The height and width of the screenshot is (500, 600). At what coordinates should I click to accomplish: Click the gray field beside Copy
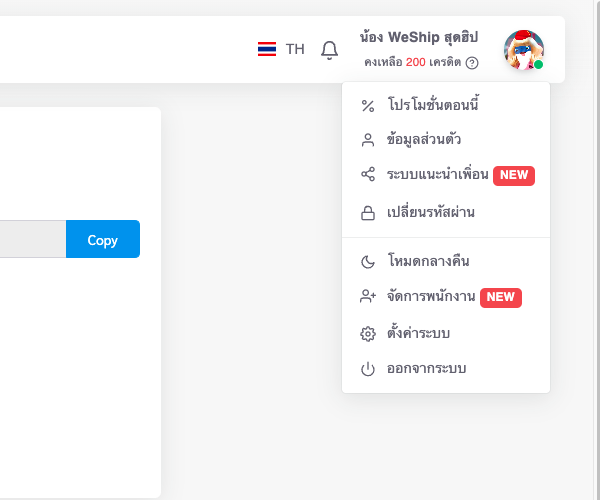(x=33, y=239)
